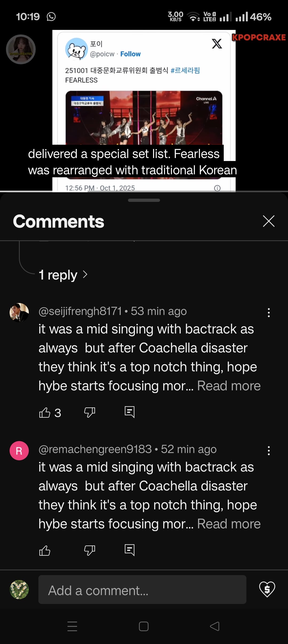Image resolution: width=288 pixels, height=644 pixels.
Task: Expand Read more on @seijifrengh8171 comment
Action: (x=229, y=386)
